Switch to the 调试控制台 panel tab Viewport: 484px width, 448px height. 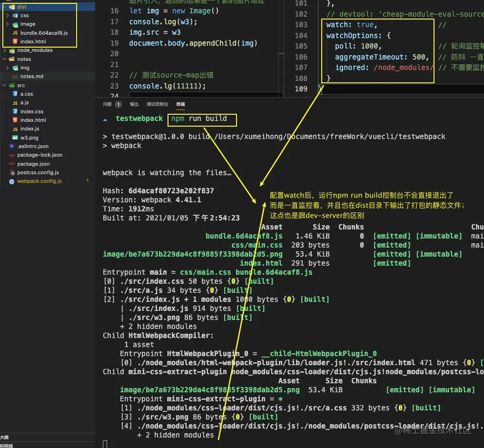point(157,104)
